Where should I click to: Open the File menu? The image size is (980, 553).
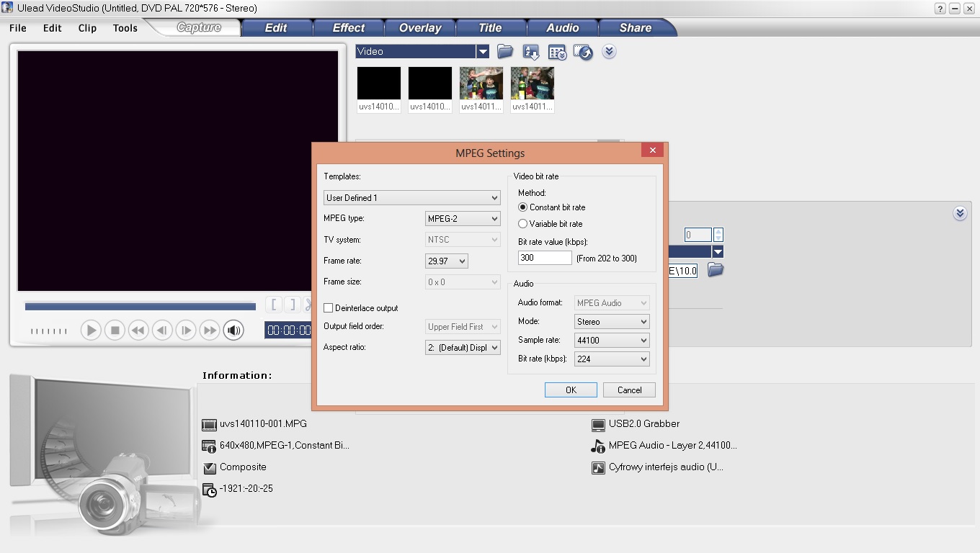[18, 28]
